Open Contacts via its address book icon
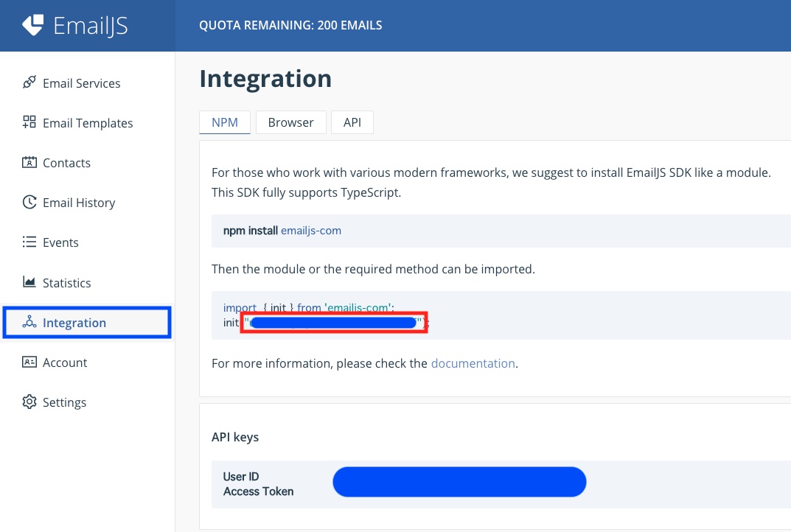 click(x=29, y=163)
